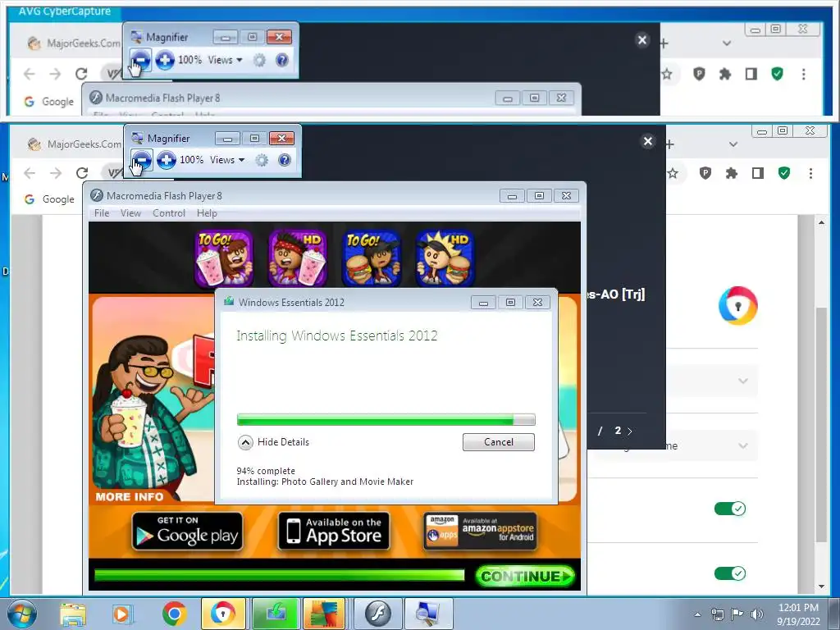Click MORE INFO on the game banner
Image resolution: width=840 pixels, height=630 pixels.
[129, 496]
